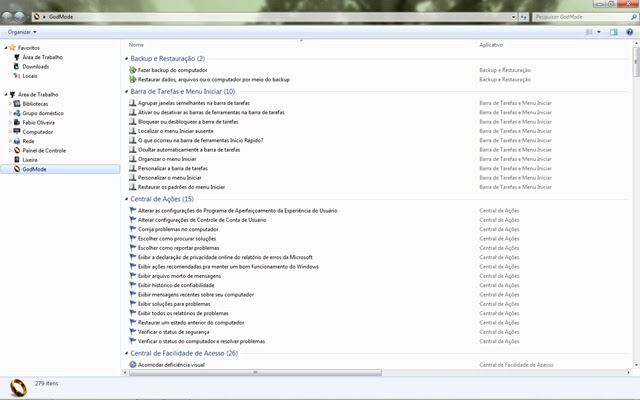Open Restaurar dados, arquivos ou o computador
640x400 pixels.
(x=214, y=79)
